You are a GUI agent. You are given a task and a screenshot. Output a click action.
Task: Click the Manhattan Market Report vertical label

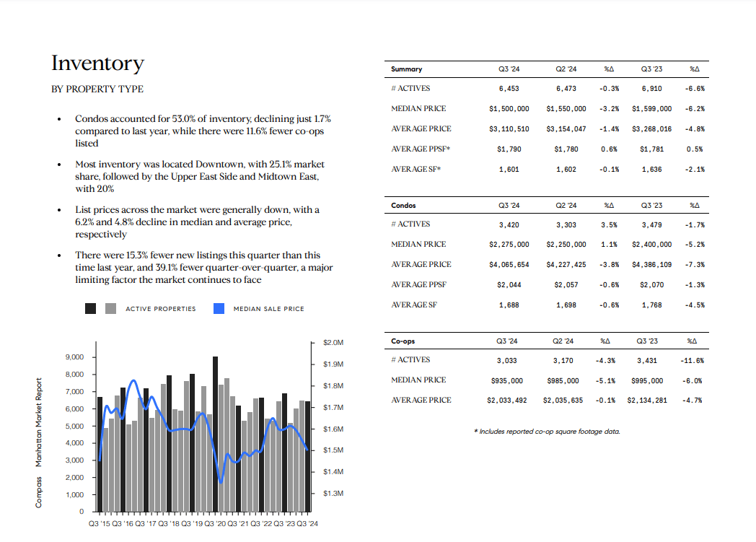[38, 422]
